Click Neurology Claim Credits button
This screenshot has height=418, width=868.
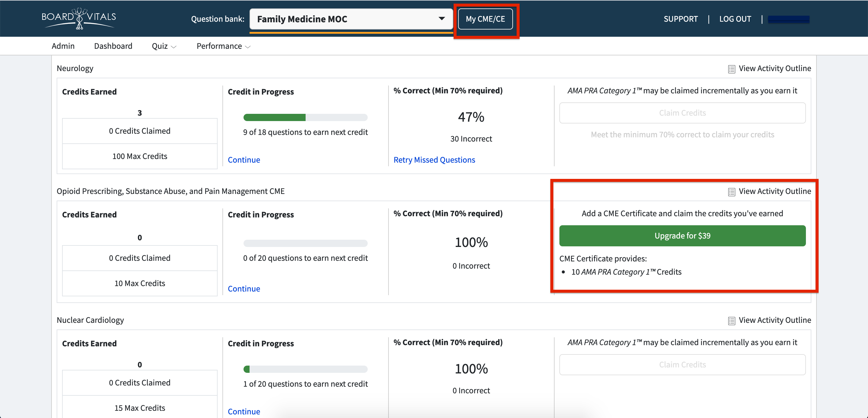[682, 113]
